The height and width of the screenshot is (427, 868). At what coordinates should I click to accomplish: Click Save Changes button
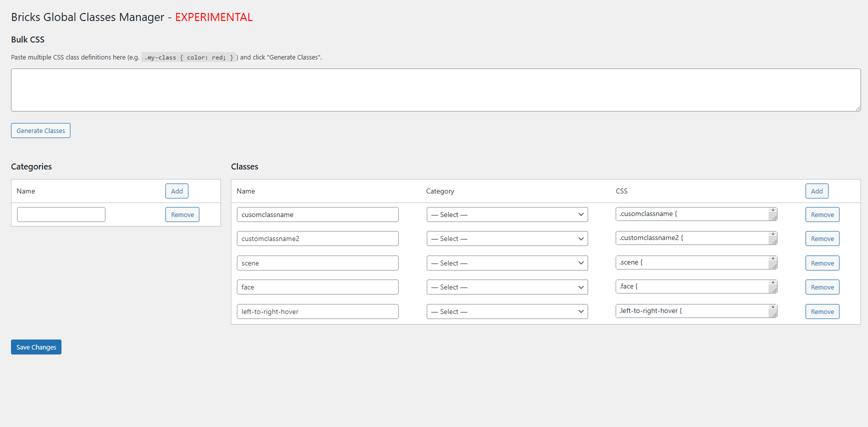(36, 347)
